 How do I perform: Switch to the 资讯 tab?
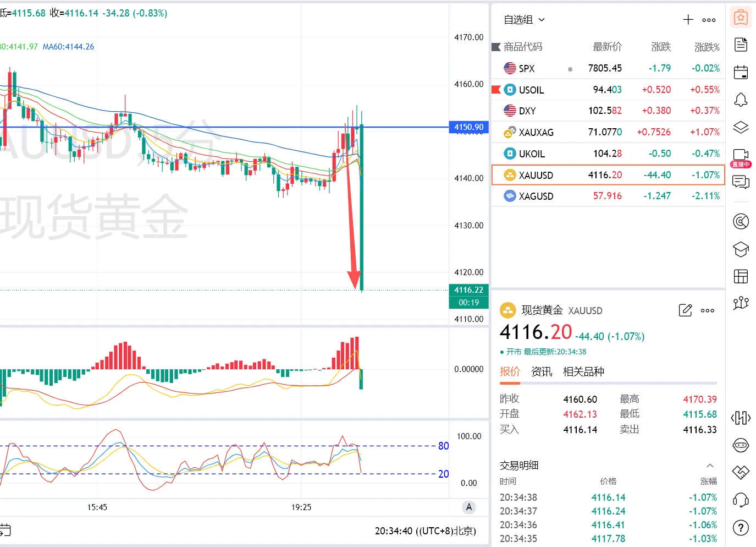coord(542,372)
